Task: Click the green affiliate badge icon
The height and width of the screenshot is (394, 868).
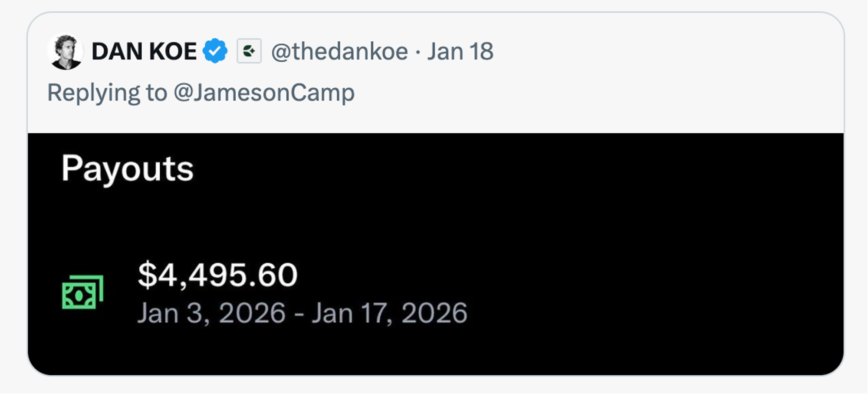Action: [249, 51]
